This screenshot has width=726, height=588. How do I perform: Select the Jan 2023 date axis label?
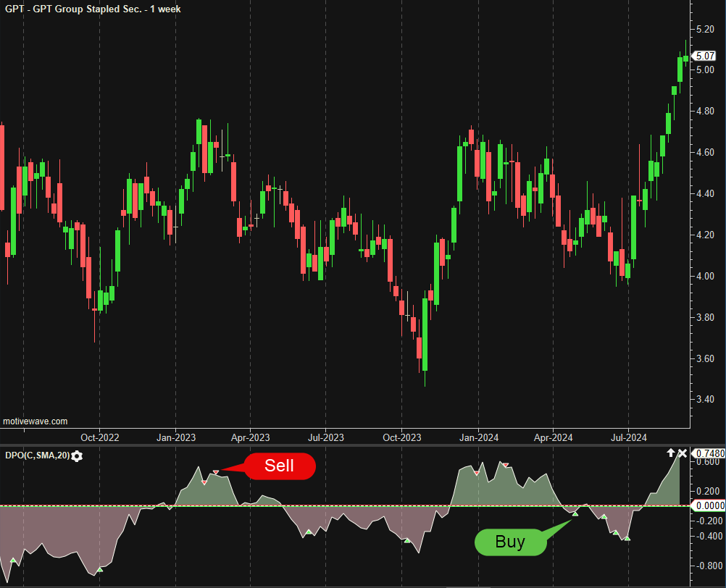tap(176, 437)
